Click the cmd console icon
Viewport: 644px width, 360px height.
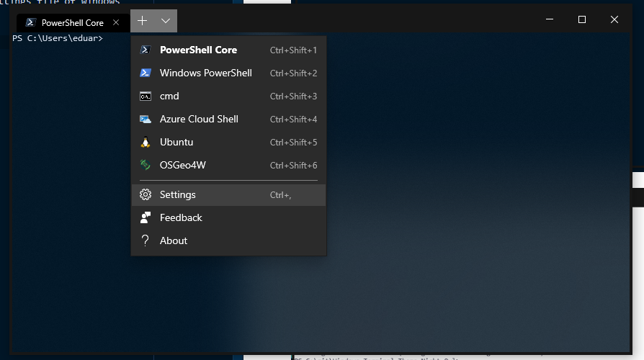146,96
